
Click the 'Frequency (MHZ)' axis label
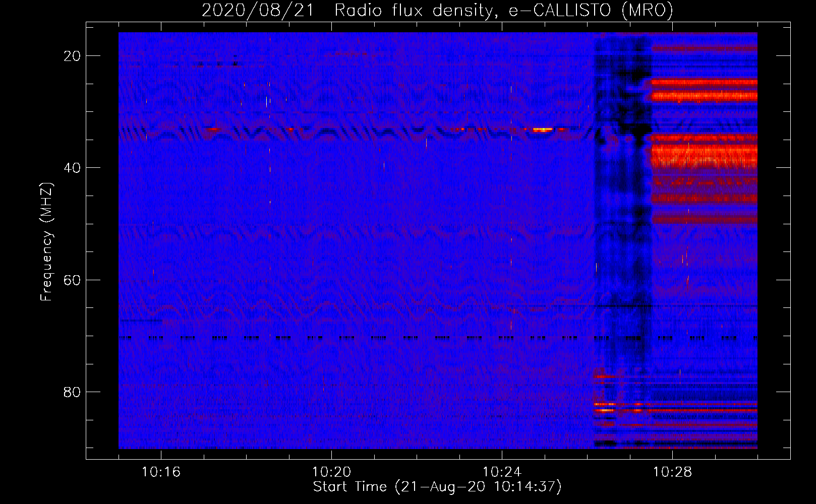coord(46,242)
